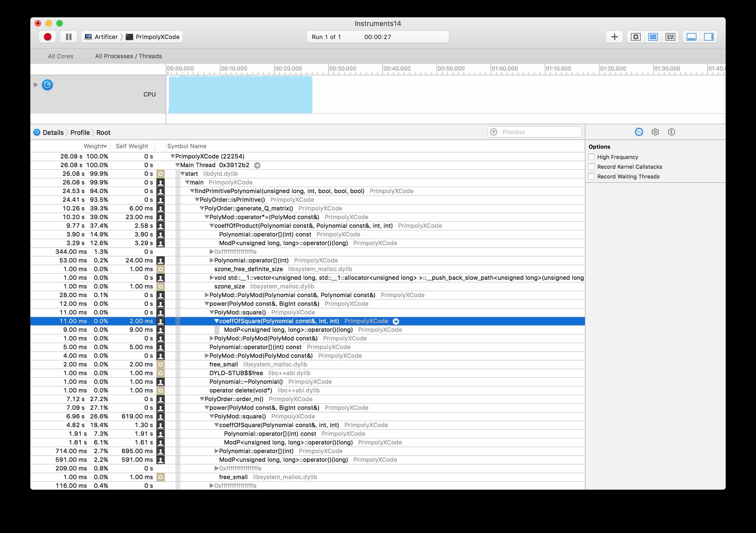
Task: Expand Polynomial::operator[](int) 53.00 ms row
Action: [212, 260]
